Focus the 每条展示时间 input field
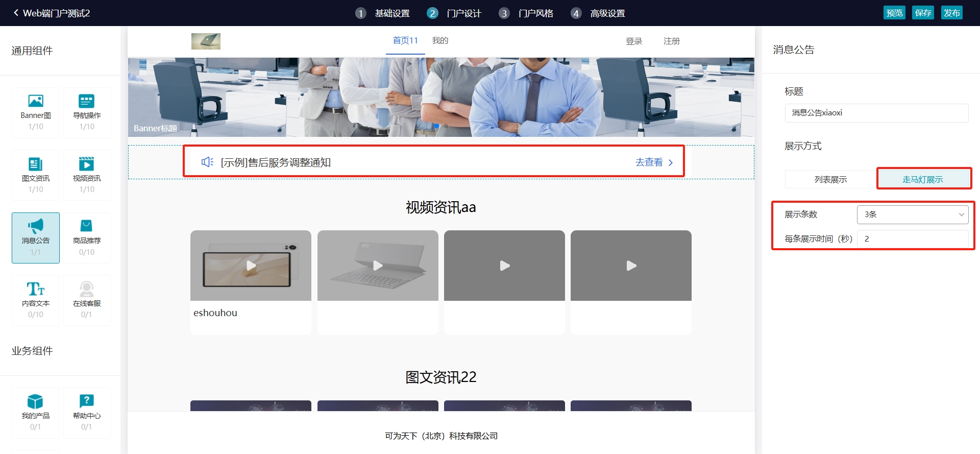 point(913,238)
